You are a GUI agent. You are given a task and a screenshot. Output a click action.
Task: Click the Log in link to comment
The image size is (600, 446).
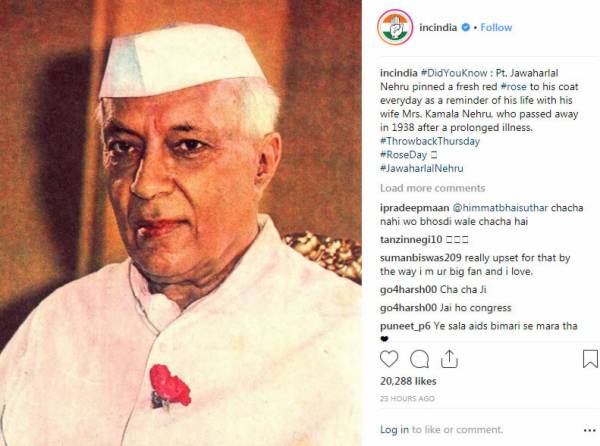click(394, 430)
